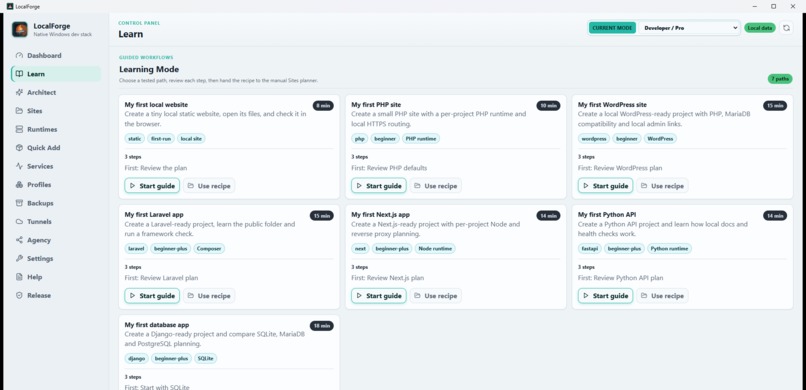This screenshot has width=806, height=390.
Task: Click the laravel tag
Action: click(x=136, y=249)
